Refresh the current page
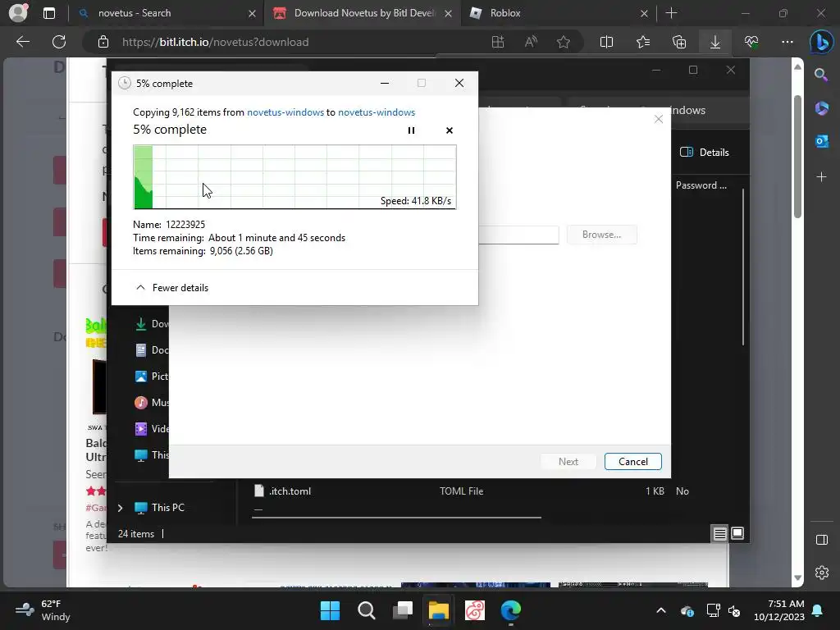Viewport: 840px width, 630px height. [59, 42]
